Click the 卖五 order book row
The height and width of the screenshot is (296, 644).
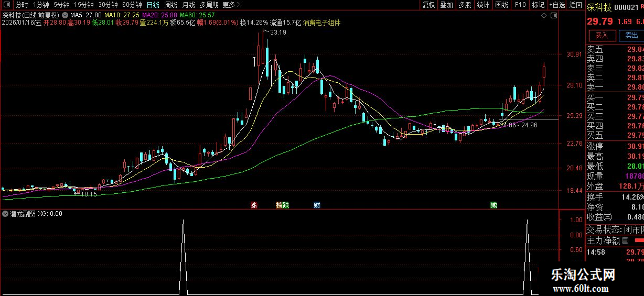[615, 49]
